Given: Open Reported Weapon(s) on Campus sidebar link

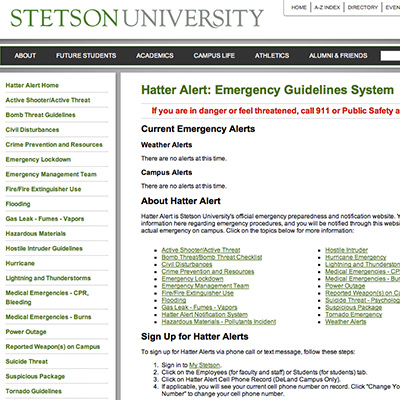Looking at the screenshot, I should (x=53, y=347).
